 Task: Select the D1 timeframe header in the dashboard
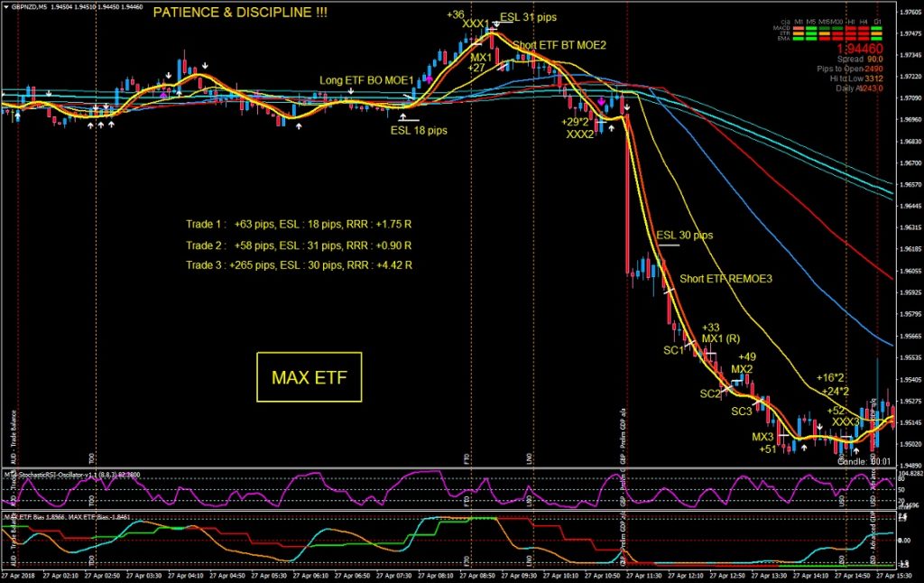coord(876,20)
